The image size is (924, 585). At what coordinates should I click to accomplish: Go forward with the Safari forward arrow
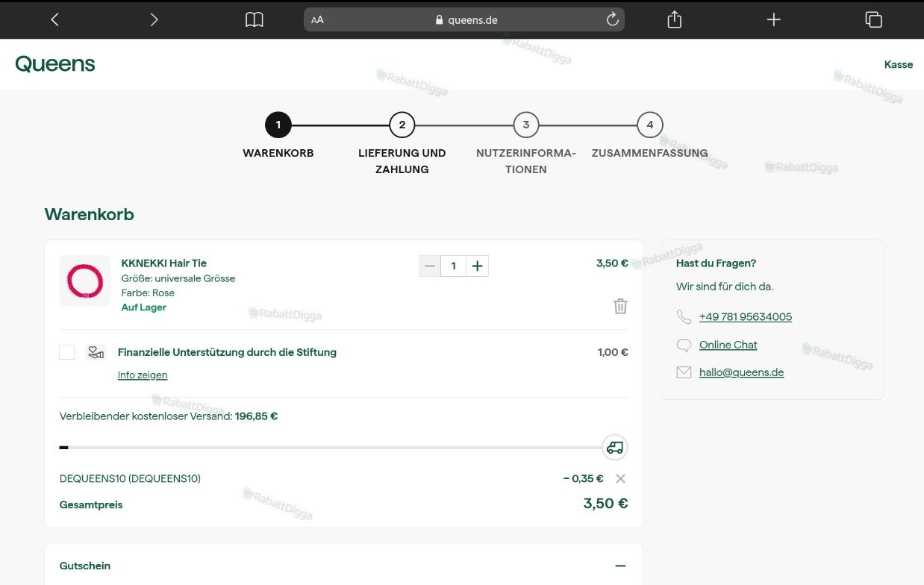tap(154, 20)
